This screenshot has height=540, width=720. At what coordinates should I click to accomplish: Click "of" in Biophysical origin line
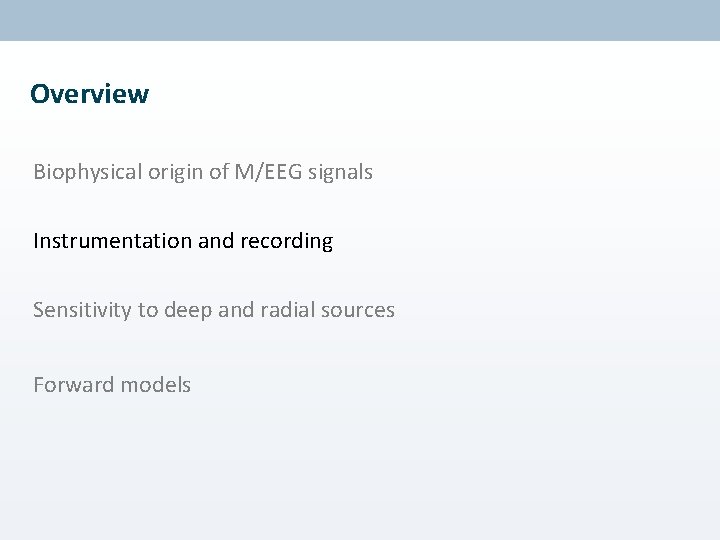pyautogui.click(x=219, y=172)
